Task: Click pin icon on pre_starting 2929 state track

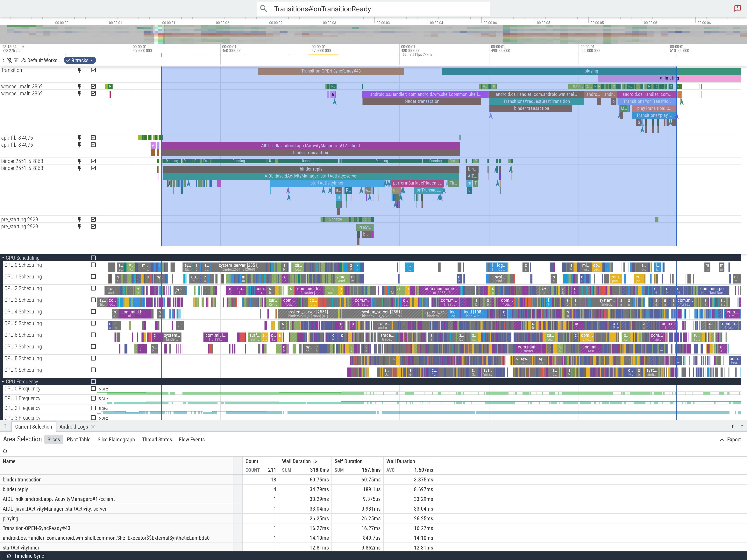Action: point(79,219)
